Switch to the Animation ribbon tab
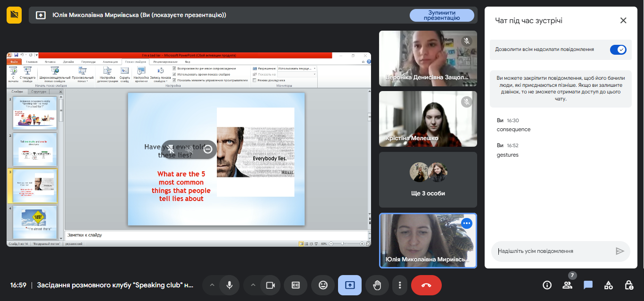This screenshot has width=644, height=301. [x=110, y=62]
